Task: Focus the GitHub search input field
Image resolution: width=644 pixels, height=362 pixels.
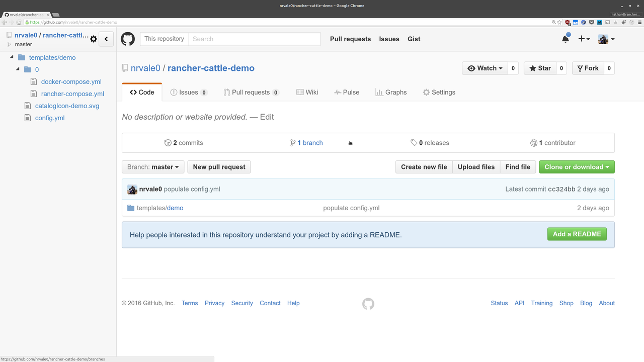Action: point(255,39)
